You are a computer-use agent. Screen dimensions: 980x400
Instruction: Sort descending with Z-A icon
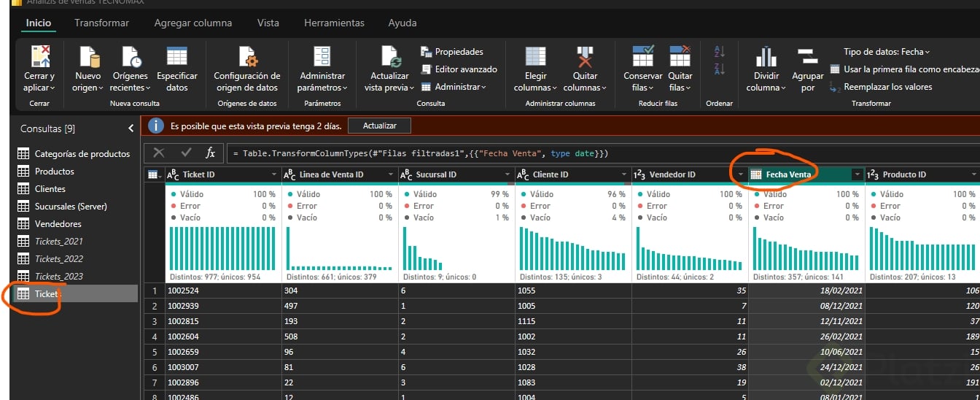[719, 69]
